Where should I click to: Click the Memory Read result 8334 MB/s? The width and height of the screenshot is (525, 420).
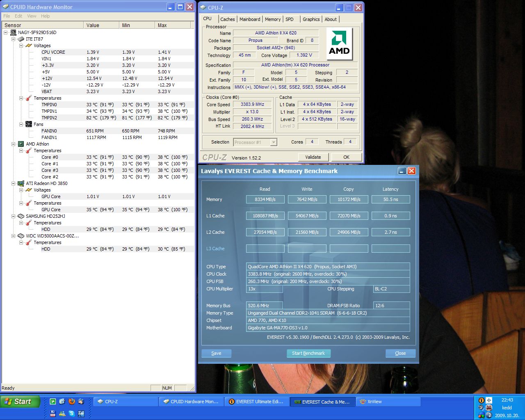point(265,199)
